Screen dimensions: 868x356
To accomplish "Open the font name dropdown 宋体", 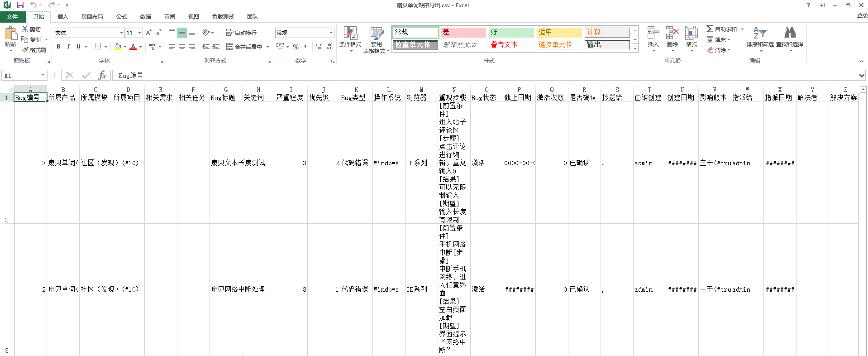I will click(x=121, y=33).
